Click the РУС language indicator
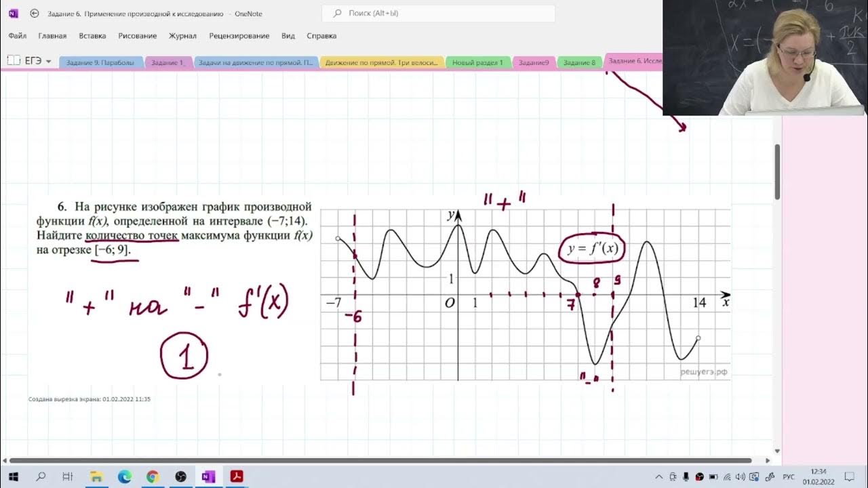The height and width of the screenshot is (488, 868). coord(789,477)
